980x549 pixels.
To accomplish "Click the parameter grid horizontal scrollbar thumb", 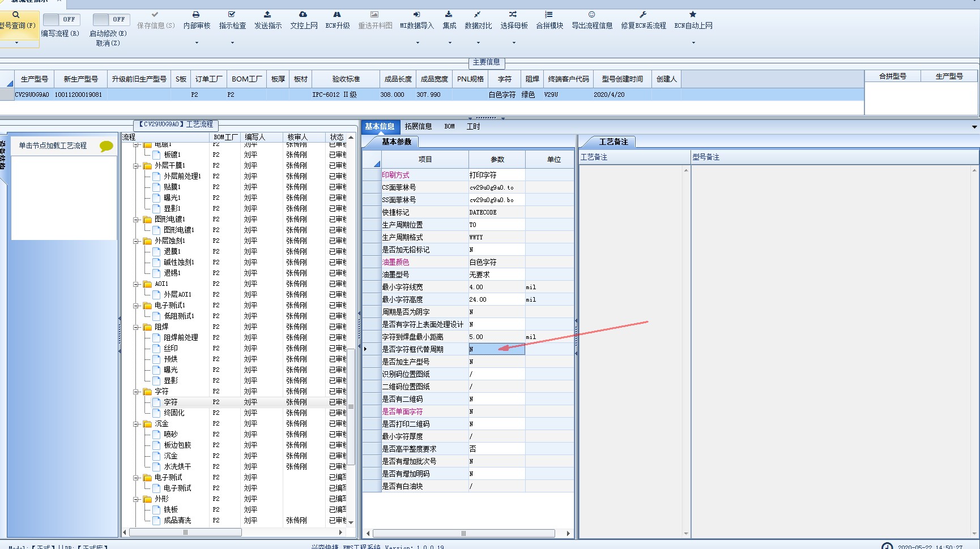I will coord(463,534).
